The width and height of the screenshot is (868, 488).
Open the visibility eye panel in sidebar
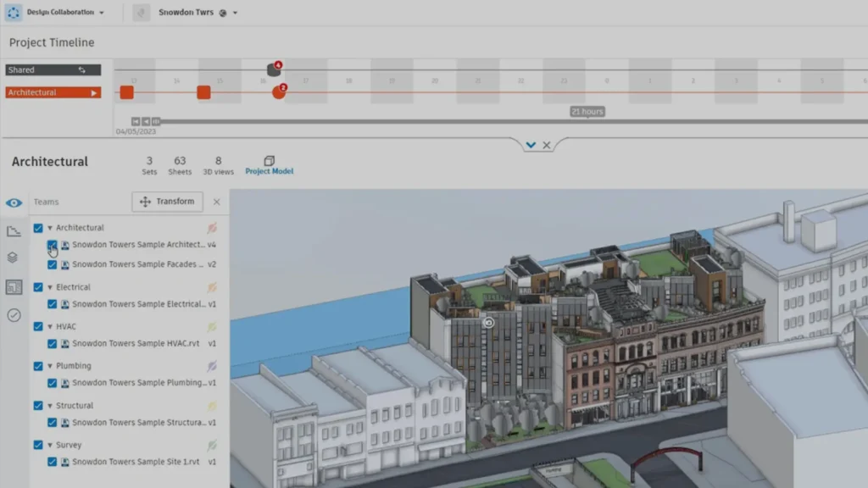13,203
